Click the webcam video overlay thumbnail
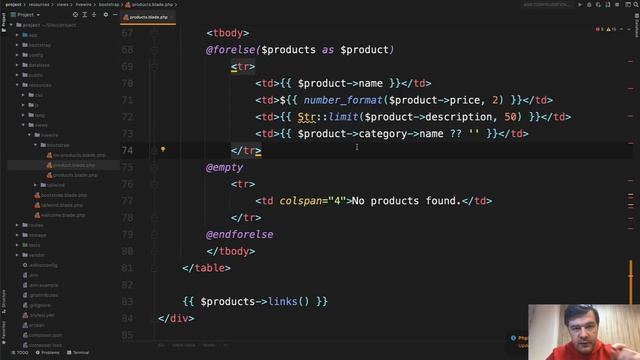The width and height of the screenshot is (640, 360). pyautogui.click(x=584, y=332)
